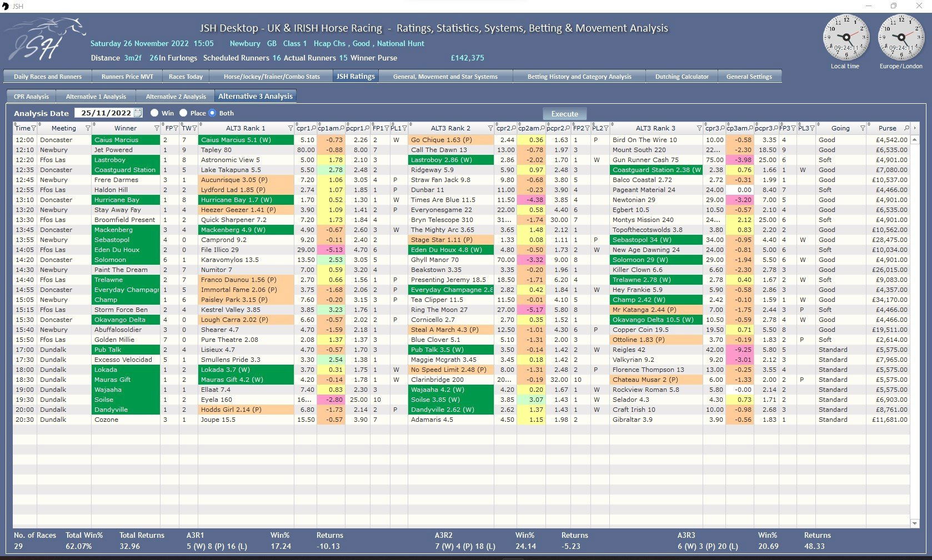This screenshot has height=560, width=932.
Task: Expand the ALT3 Rank 3 filter dropdown
Action: (x=699, y=128)
